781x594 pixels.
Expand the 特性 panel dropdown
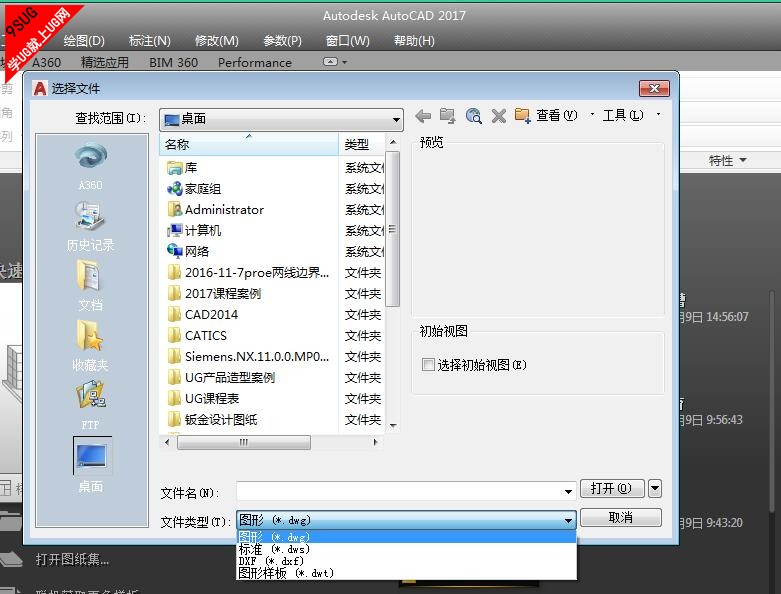point(727,160)
